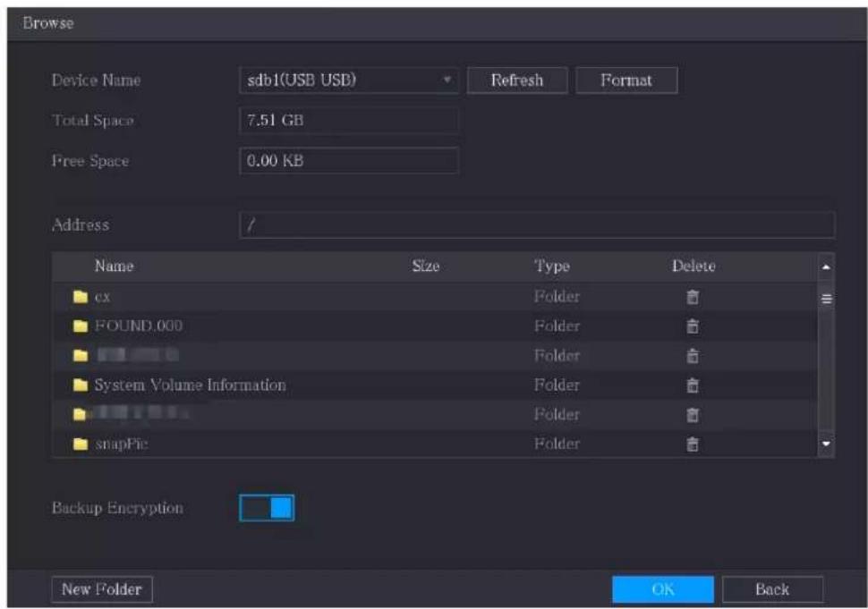This screenshot has height=609, width=868.
Task: Select the ex folder name
Action: pos(102,297)
